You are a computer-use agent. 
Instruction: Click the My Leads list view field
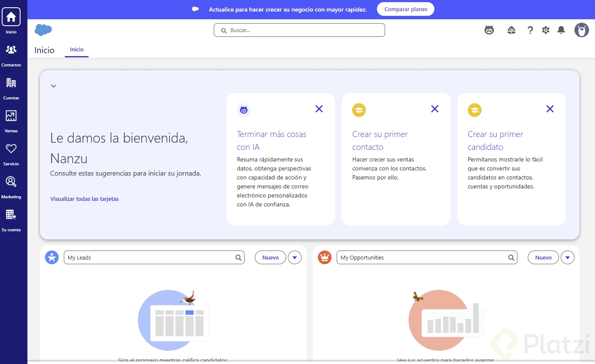point(154,257)
